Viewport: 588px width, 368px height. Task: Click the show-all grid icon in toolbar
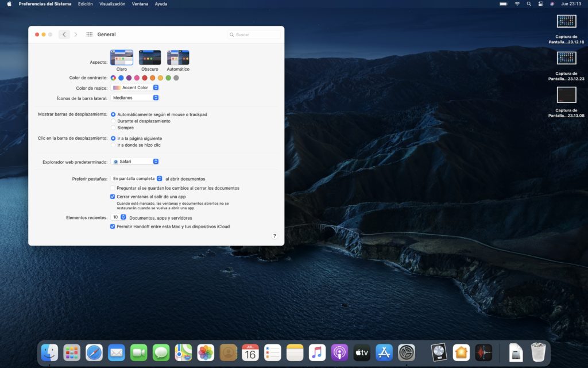point(90,34)
